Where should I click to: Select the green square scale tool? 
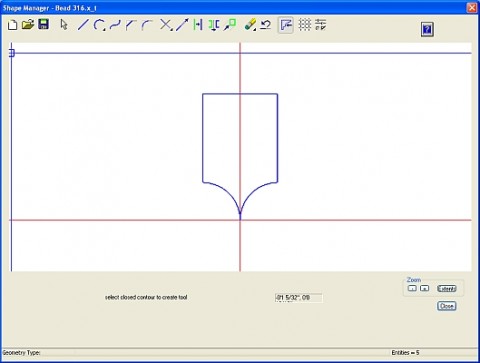click(x=230, y=25)
